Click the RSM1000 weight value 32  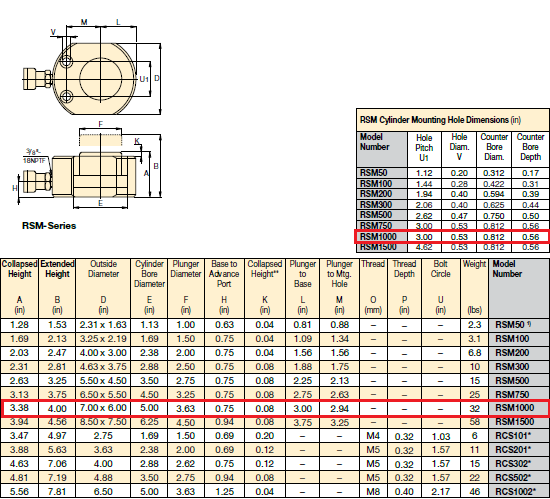474,408
